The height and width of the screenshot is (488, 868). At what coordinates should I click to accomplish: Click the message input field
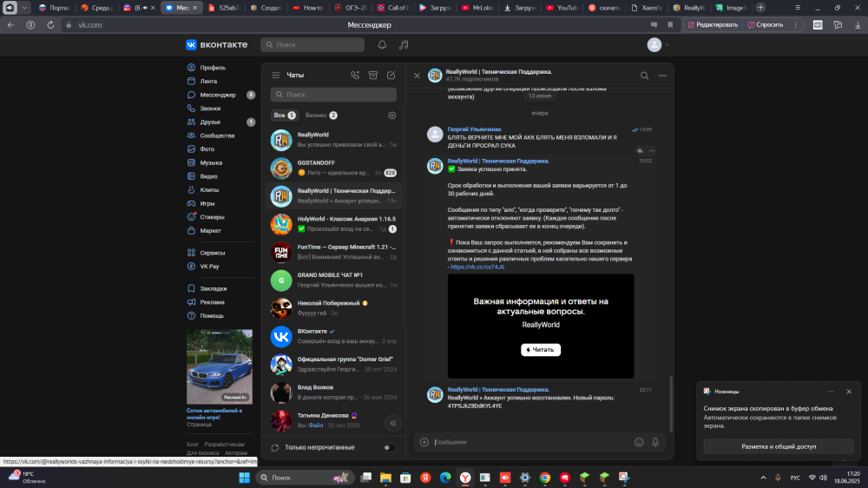[x=531, y=442]
